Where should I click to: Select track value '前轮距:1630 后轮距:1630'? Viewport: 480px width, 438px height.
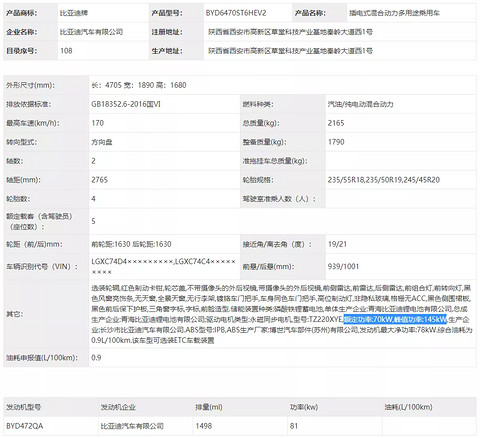[x=131, y=244]
